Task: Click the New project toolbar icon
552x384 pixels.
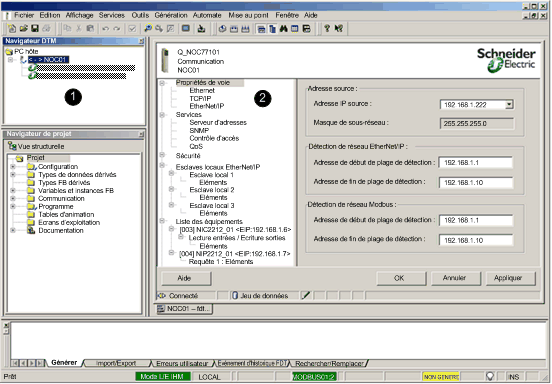Action: (x=12, y=29)
